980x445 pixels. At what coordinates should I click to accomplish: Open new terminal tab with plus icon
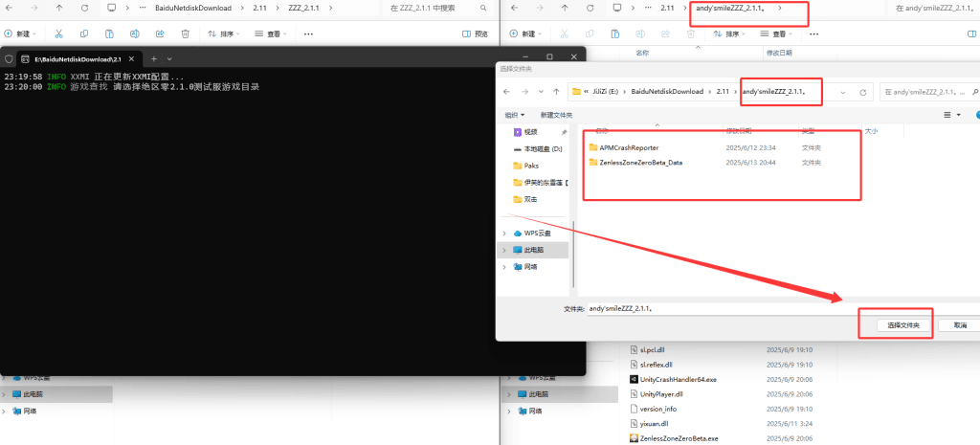[154, 58]
